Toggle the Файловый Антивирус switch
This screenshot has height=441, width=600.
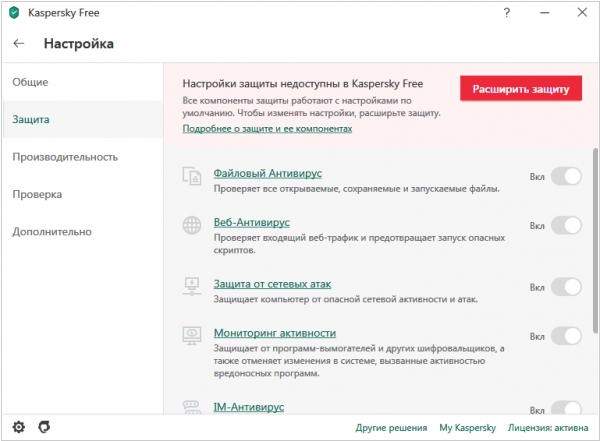(566, 176)
